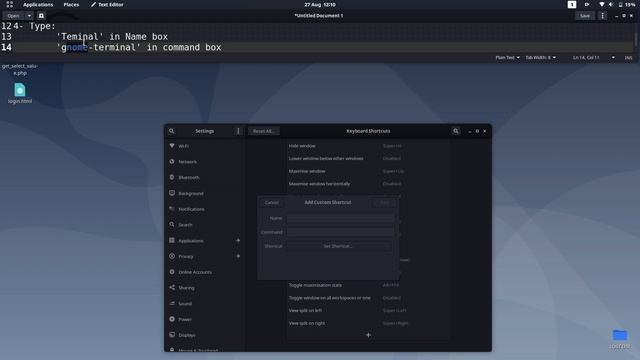Expand the arrow beside Privacy
640x360 pixels.
238,256
